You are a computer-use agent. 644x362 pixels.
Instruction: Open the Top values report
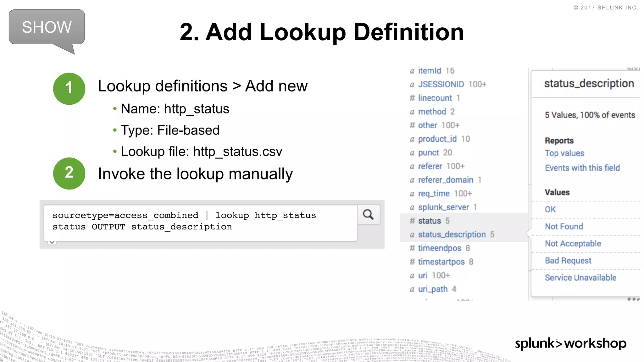(x=564, y=153)
